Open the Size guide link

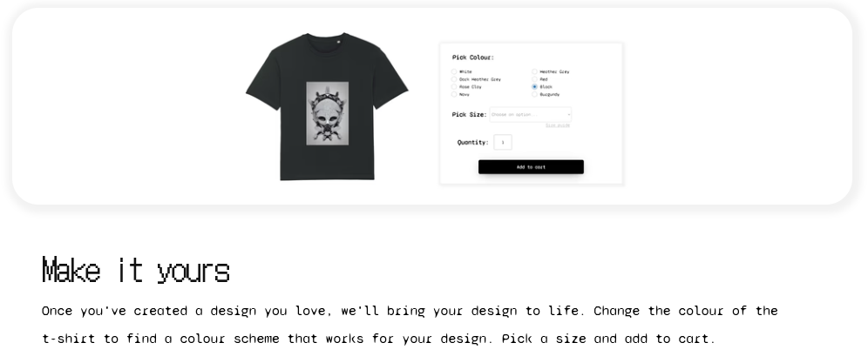[558, 125]
